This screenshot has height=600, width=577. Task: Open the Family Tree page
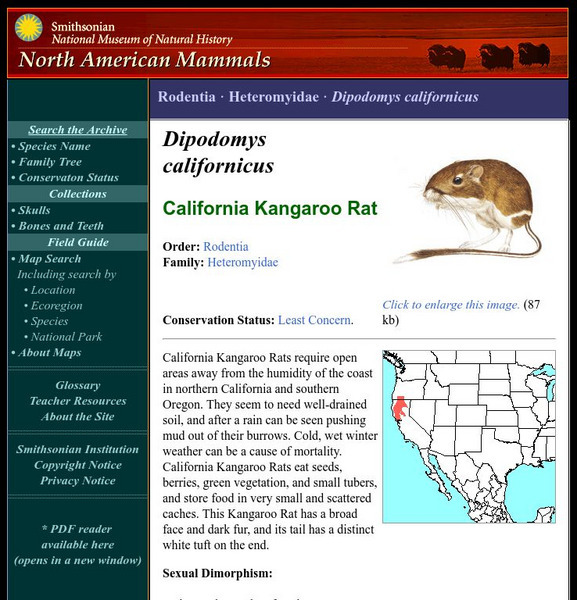pyautogui.click(x=50, y=162)
